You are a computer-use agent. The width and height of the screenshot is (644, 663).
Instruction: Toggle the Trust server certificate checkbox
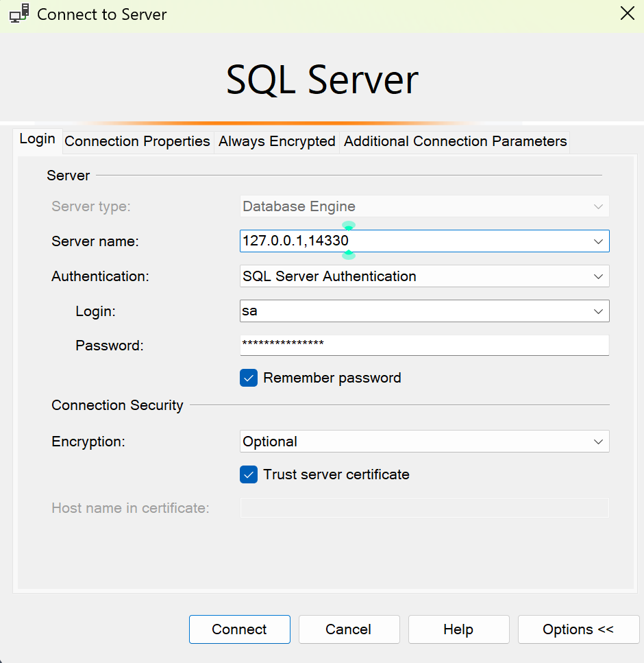coord(249,474)
